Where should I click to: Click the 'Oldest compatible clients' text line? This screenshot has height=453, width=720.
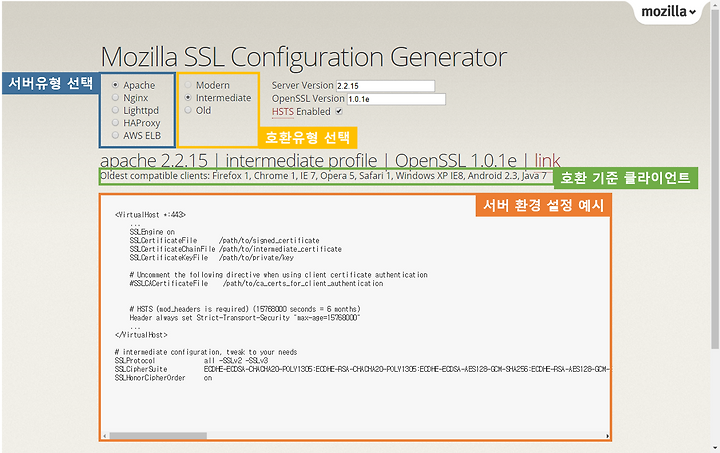point(323,176)
